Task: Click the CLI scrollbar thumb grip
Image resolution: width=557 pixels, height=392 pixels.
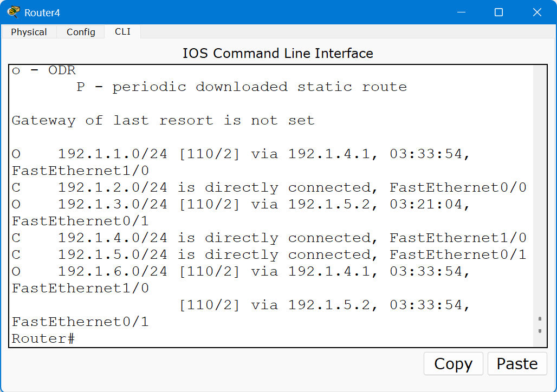Action: point(540,325)
